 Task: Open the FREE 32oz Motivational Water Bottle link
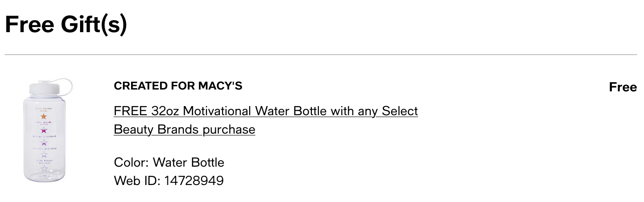pos(266,120)
